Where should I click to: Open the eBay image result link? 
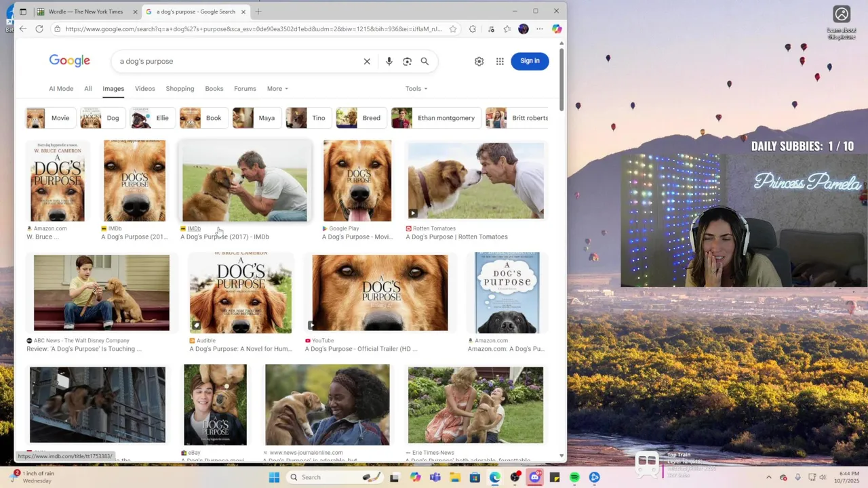coord(215,405)
